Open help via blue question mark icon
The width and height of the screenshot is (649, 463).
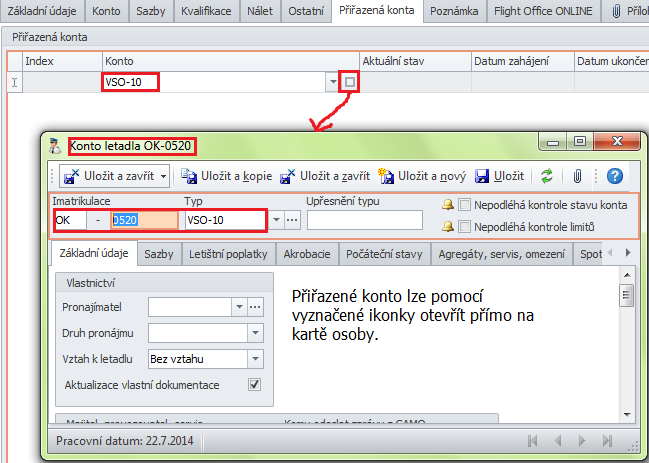click(x=615, y=176)
